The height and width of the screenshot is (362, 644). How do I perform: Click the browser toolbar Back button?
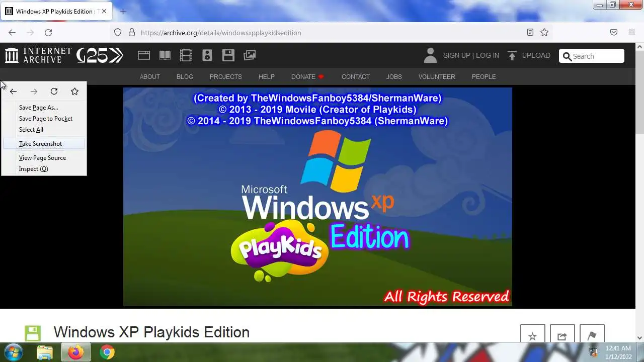(x=12, y=32)
